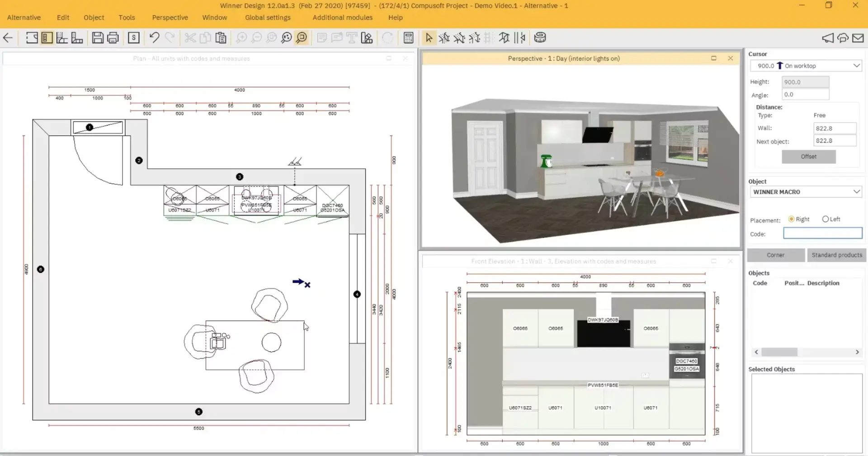Click the envelope mail icon
Screen dimensions: 868x456
point(858,38)
